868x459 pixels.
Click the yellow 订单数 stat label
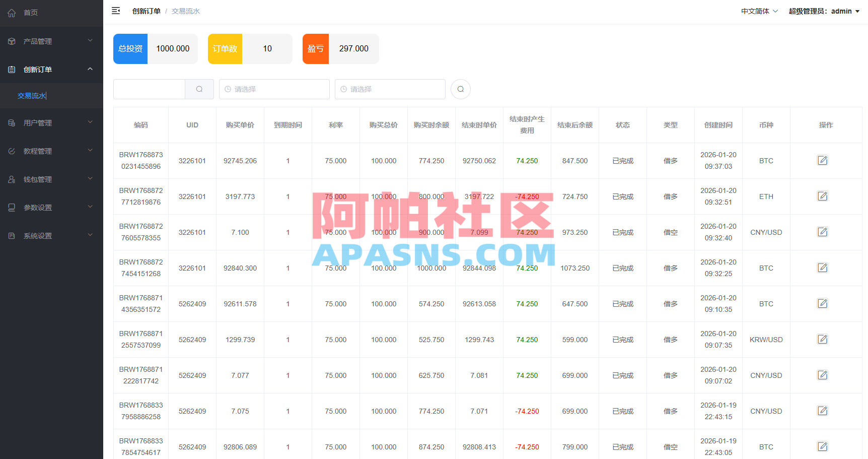[x=225, y=49]
